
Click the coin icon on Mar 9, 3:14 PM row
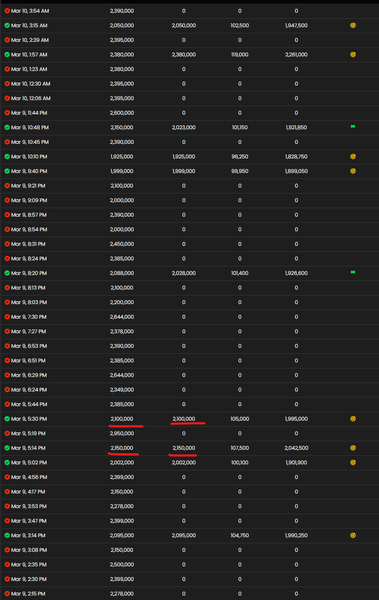point(353,535)
